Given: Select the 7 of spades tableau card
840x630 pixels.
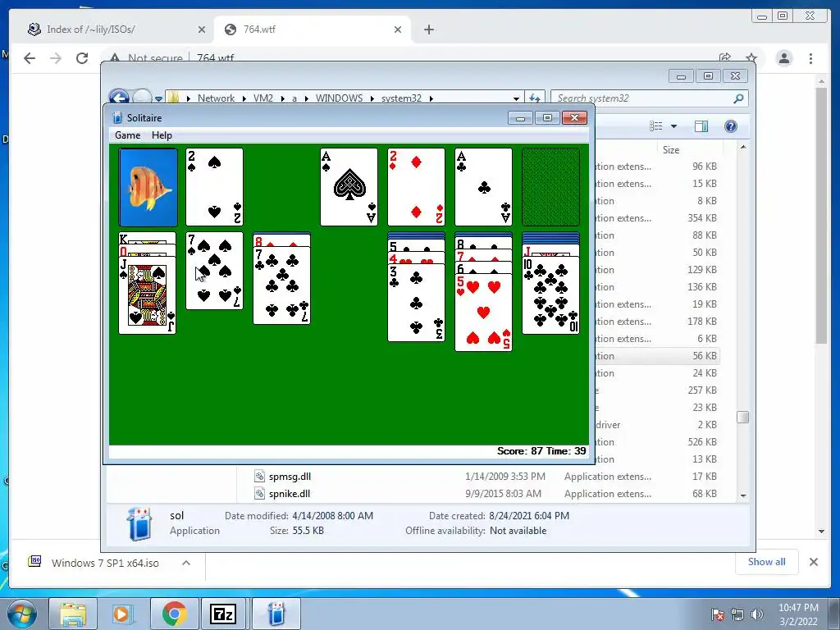Looking at the screenshot, I should pos(214,271).
